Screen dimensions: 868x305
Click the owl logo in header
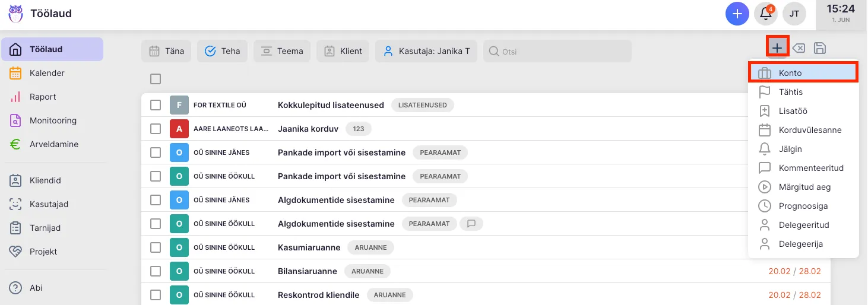(x=16, y=14)
